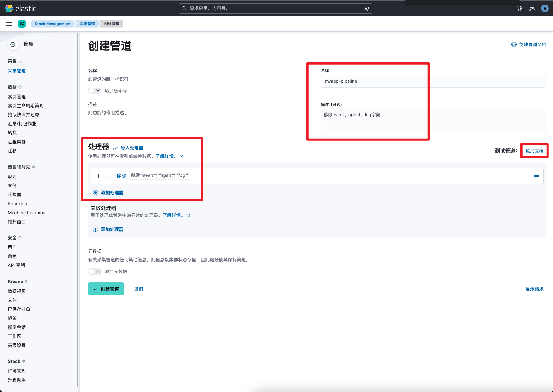Click the global search field 查找应用、内容等

tap(276, 8)
